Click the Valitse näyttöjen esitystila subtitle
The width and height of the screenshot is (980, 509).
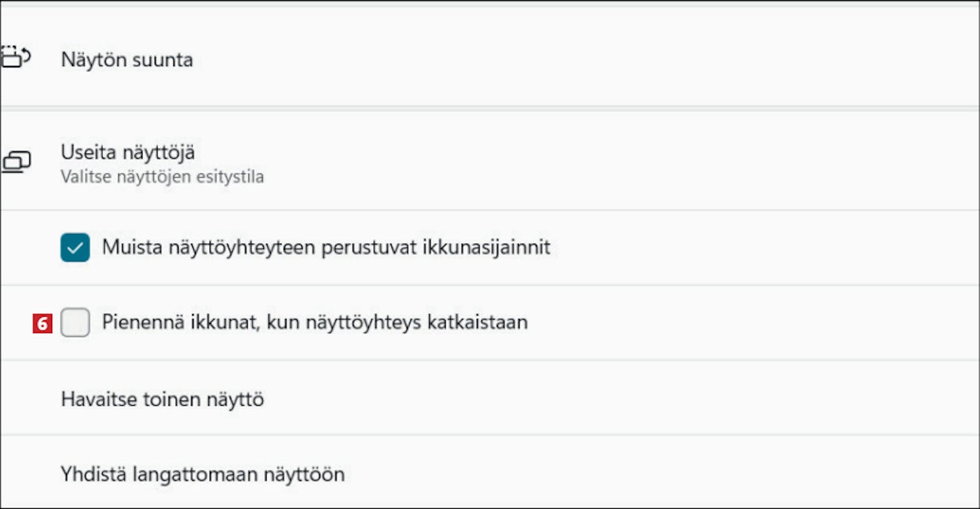tap(162, 177)
